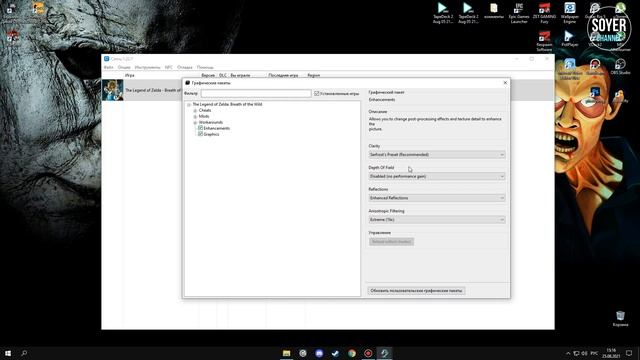The width and height of the screenshot is (640, 360).
Task: Collapse The Legend of Zelda tree node
Action: click(x=189, y=104)
